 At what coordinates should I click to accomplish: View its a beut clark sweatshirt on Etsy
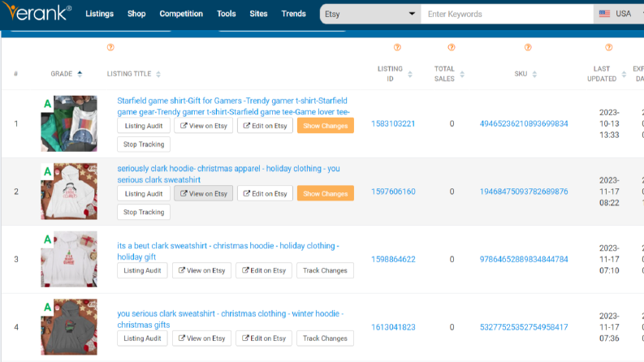tap(201, 270)
